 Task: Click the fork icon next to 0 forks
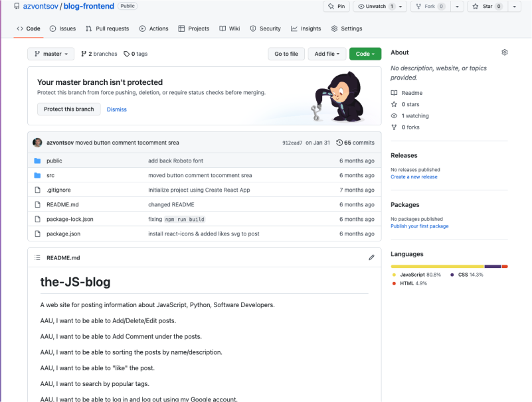pos(394,127)
